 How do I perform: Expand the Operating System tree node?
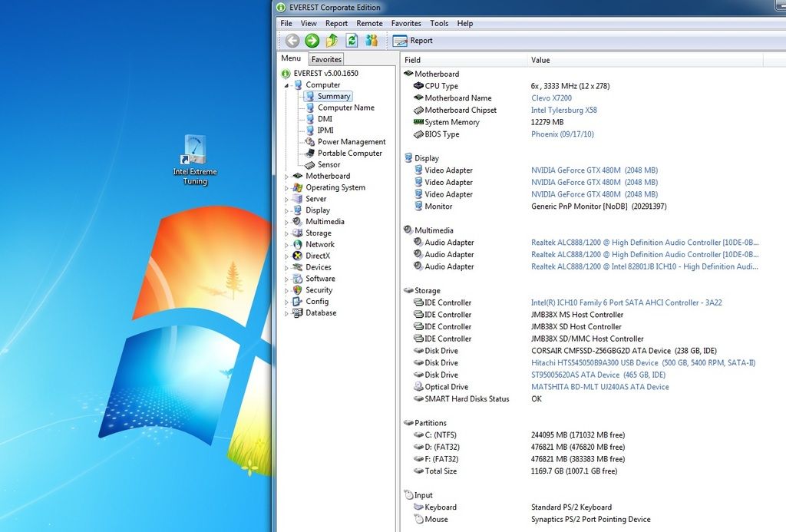point(287,188)
